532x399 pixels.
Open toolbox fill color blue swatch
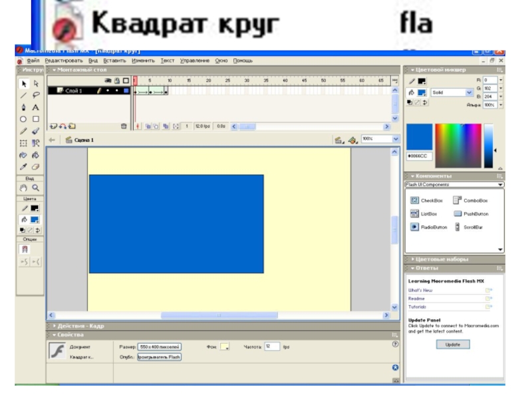(35, 219)
